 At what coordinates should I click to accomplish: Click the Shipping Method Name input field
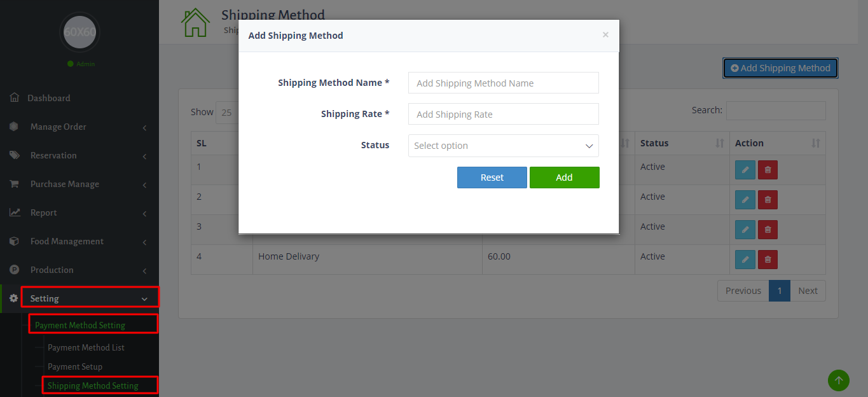tap(503, 83)
